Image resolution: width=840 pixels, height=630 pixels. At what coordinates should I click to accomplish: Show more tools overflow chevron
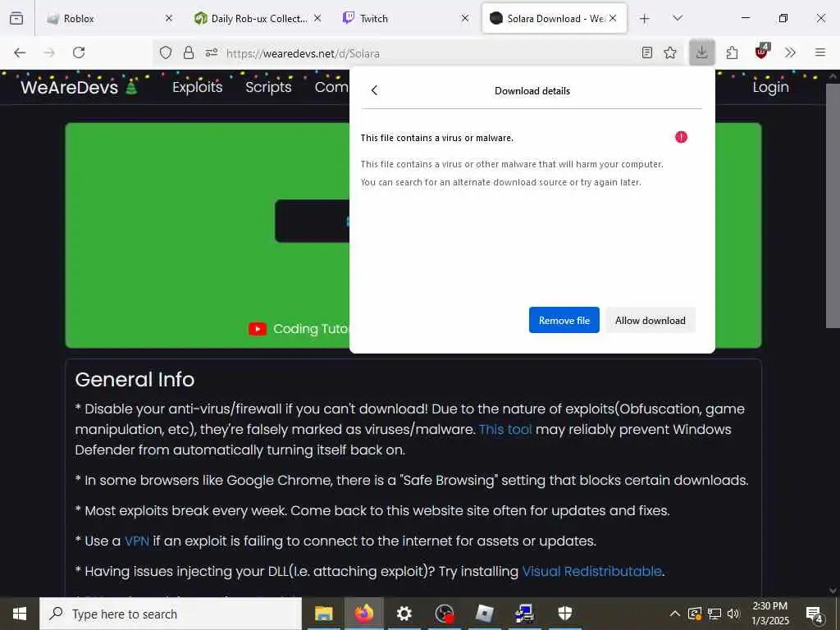790,52
